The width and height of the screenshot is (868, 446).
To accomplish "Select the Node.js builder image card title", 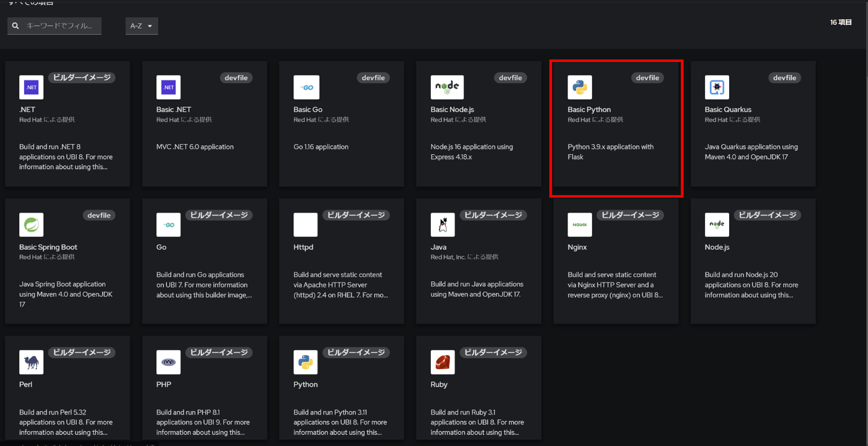I will click(x=717, y=247).
